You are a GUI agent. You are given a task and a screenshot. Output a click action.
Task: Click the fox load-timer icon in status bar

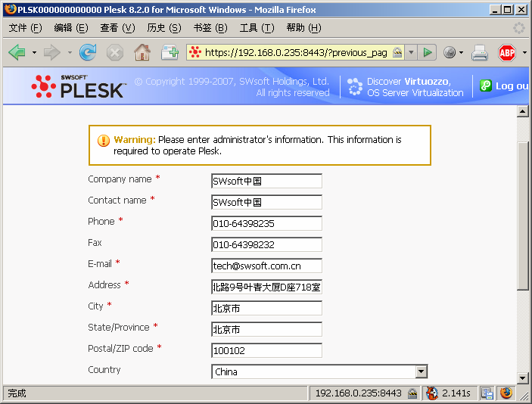point(432,393)
